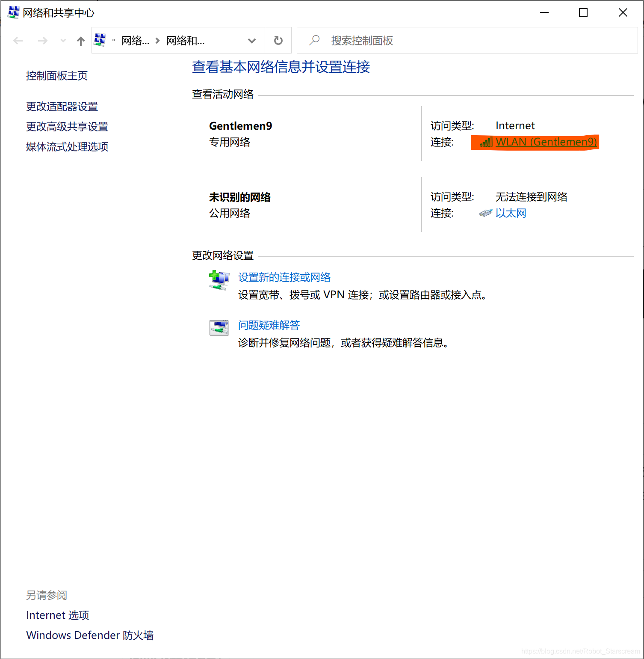Click the back navigation arrow
Viewport: 644px width, 659px height.
18,40
